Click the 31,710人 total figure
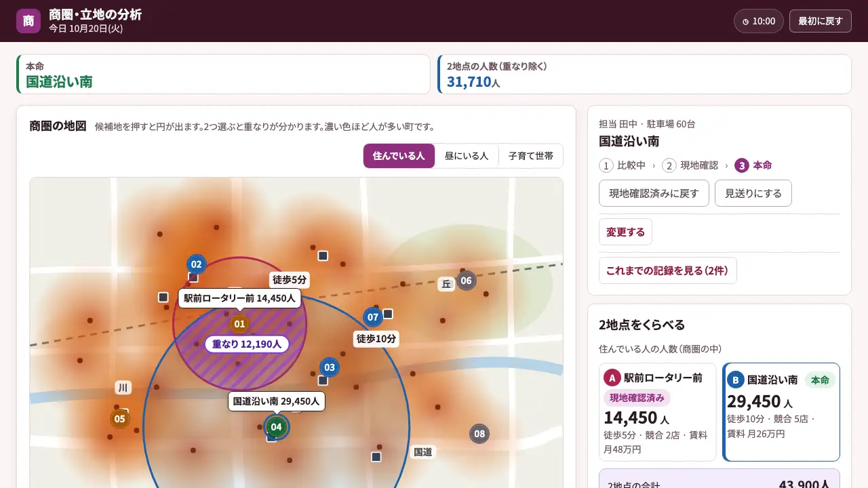 [x=473, y=82]
